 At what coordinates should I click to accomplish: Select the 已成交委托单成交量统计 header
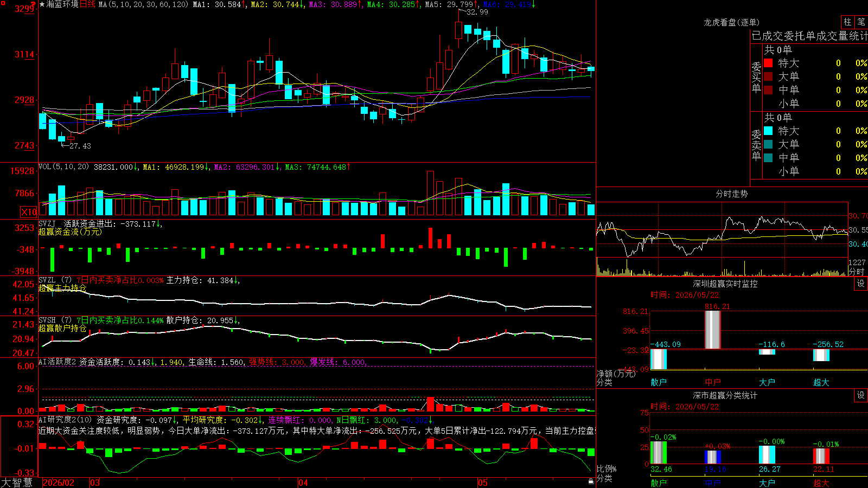(809, 36)
